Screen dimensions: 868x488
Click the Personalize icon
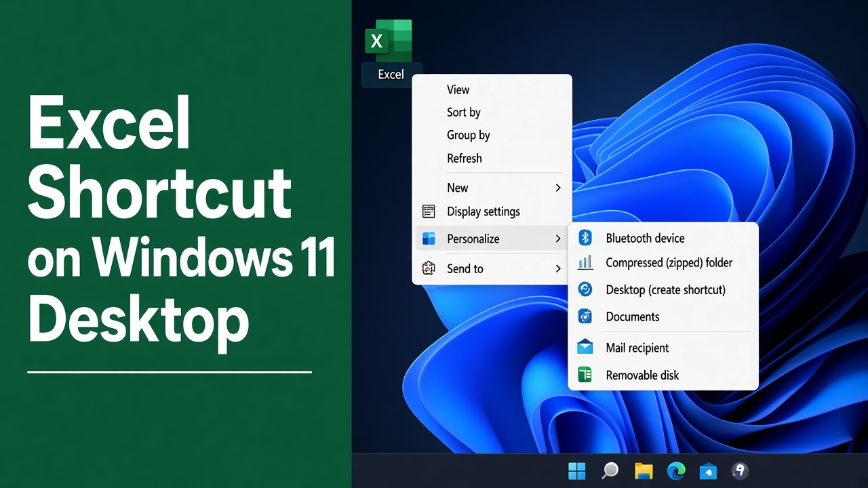click(x=429, y=239)
